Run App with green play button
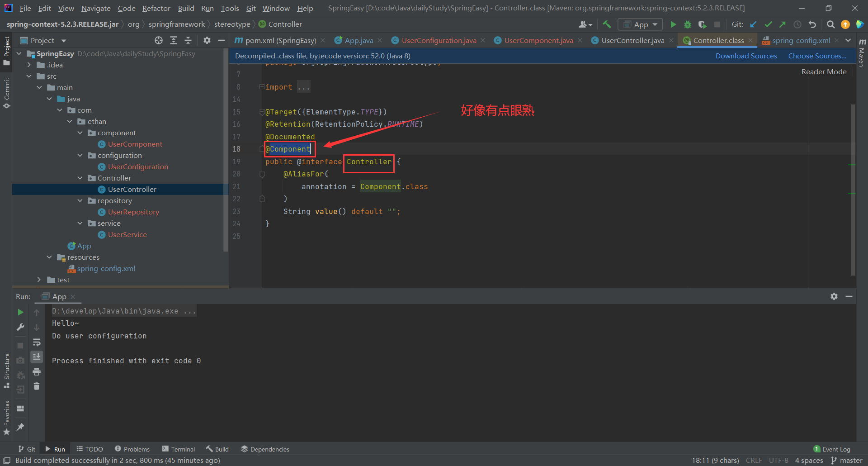 tap(673, 24)
